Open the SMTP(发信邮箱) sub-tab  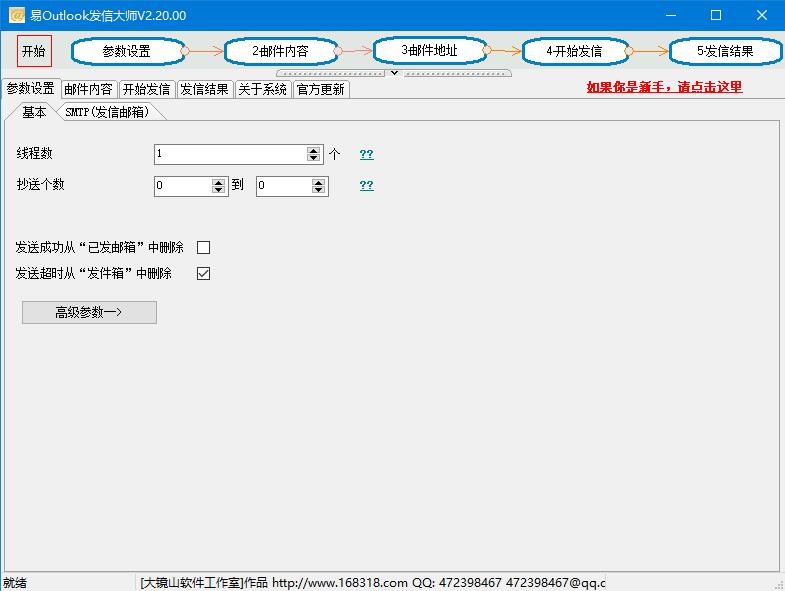tap(107, 112)
